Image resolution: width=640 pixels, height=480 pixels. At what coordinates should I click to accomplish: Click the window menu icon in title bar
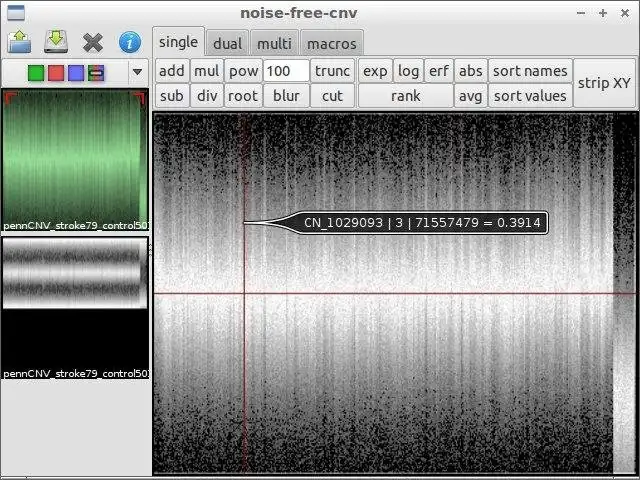[16, 13]
